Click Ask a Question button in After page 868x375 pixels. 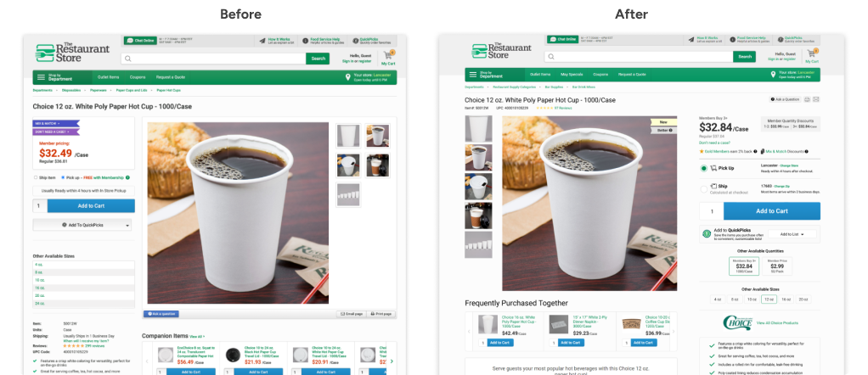[785, 99]
